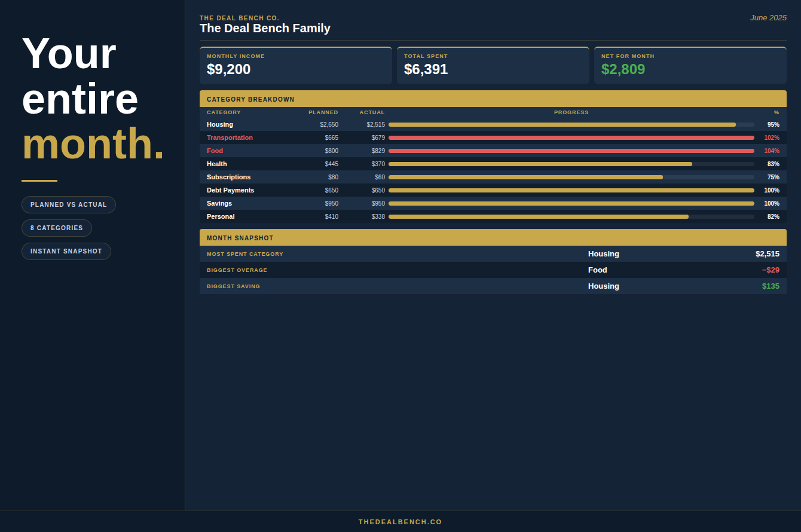Viewport: 801px width, 532px height.
Task: Click the PLANNED VS ACTUAL pill
Action: pyautogui.click(x=69, y=205)
